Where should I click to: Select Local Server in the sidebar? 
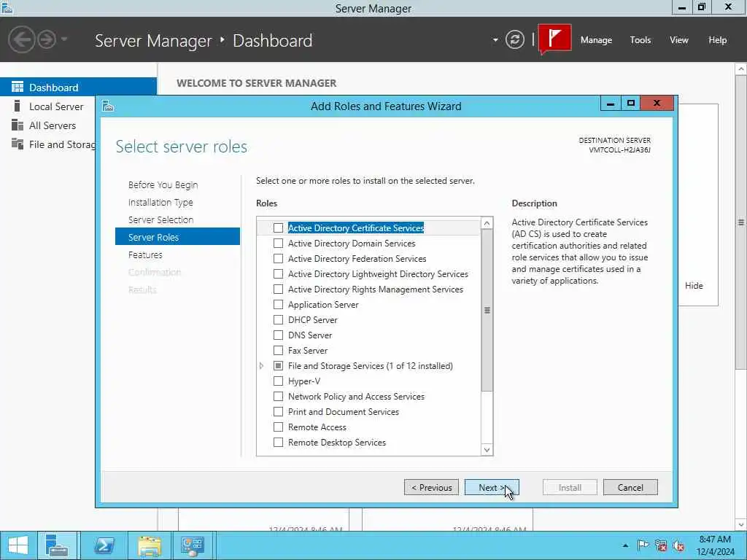click(56, 106)
